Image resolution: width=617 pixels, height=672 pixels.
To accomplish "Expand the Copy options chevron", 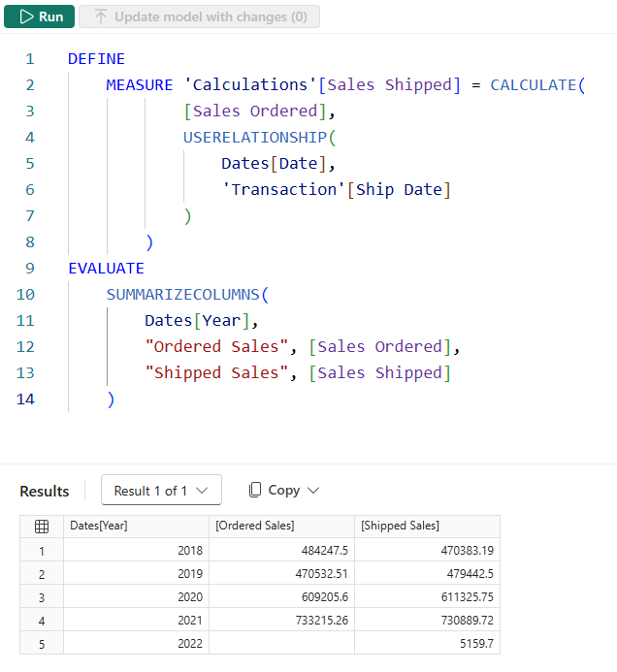I will pyautogui.click(x=313, y=491).
